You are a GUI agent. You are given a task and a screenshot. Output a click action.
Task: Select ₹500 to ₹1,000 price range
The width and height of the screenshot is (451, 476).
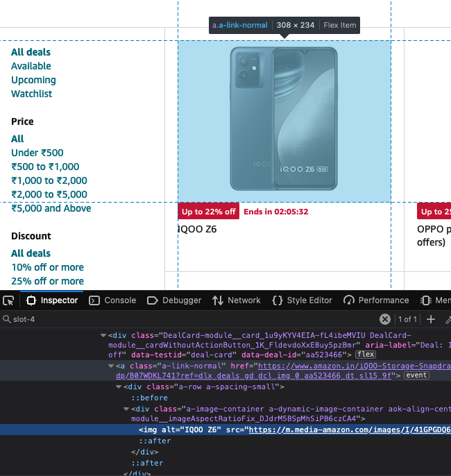(45, 167)
